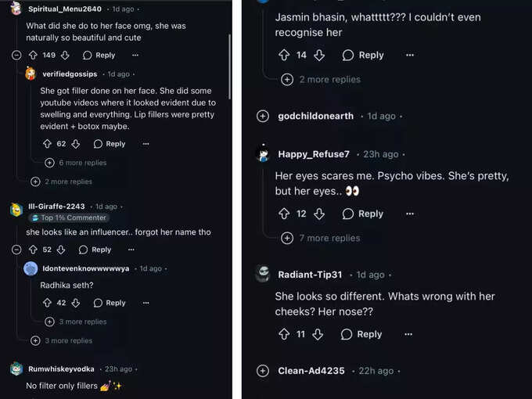Open Rumwhiskeyvodka's user profile

(61, 368)
